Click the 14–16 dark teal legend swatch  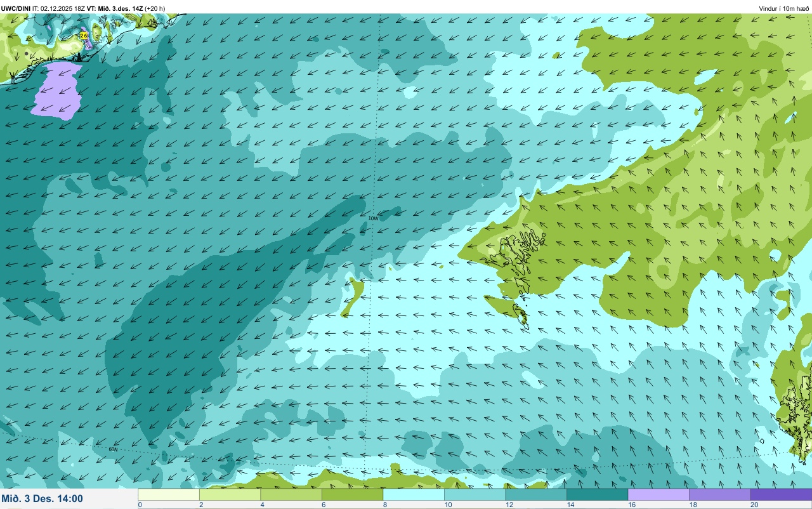point(597,494)
